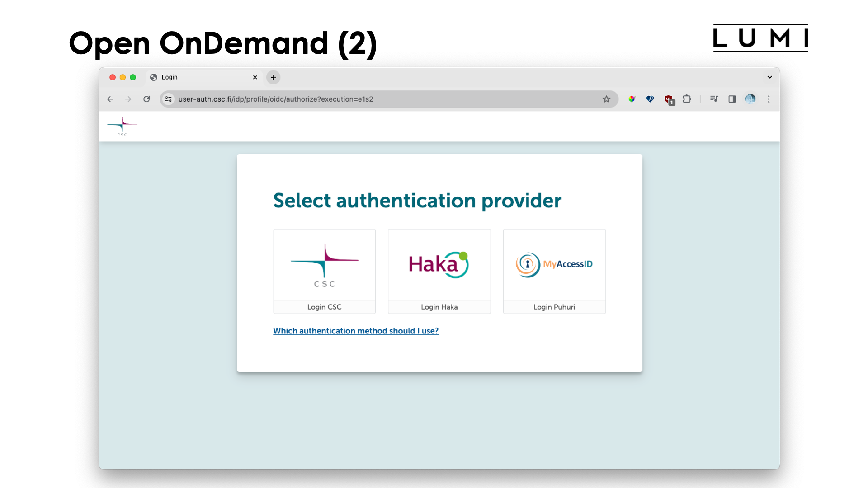Open site information icon in address bar

(168, 99)
